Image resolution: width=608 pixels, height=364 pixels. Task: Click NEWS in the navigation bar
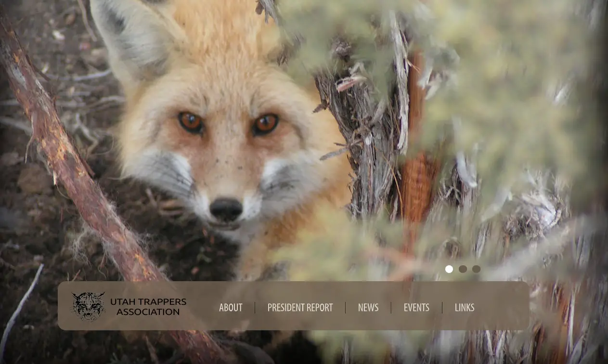point(368,307)
